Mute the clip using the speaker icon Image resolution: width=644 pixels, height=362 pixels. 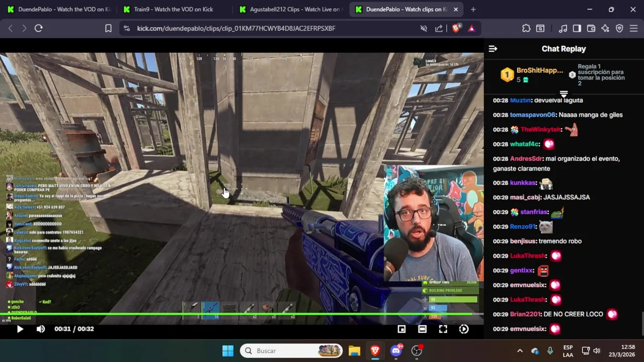pyautogui.click(x=41, y=329)
